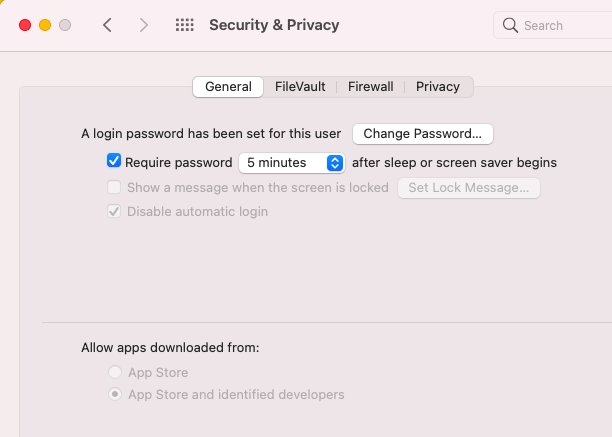Click the gray zoom window button
The image size is (612, 437).
(65, 25)
